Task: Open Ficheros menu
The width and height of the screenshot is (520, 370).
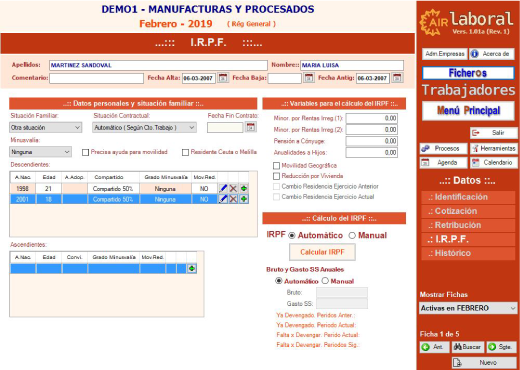Action: coord(468,73)
